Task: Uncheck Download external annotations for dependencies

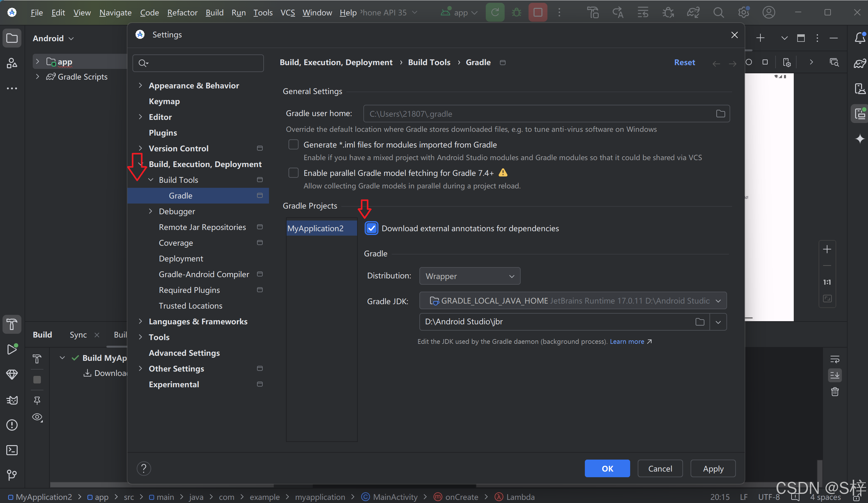Action: 371,228
